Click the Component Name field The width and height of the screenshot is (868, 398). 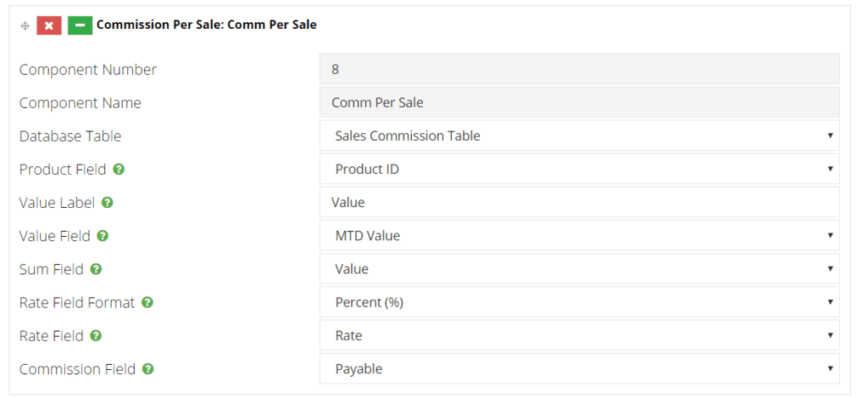tap(580, 103)
